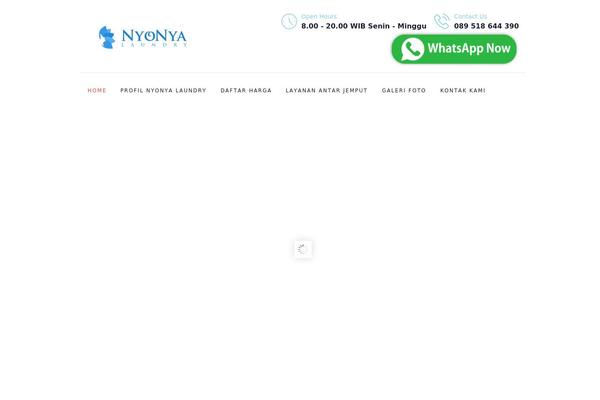Image resolution: width=600 pixels, height=400 pixels.
Task: Click the Nyonya Laundry logo
Action: pyautogui.click(x=143, y=37)
